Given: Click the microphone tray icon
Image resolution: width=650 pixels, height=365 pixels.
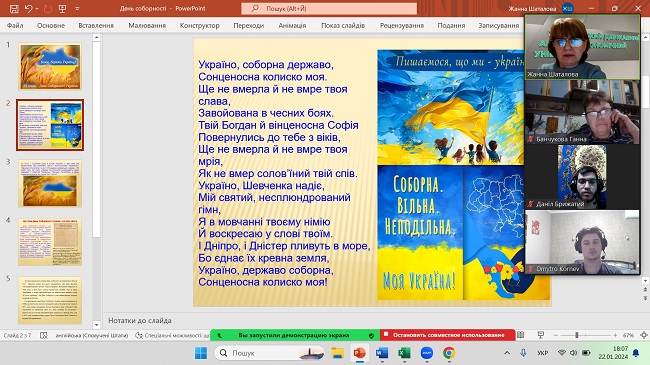Looking at the screenshot, I should point(523,353).
